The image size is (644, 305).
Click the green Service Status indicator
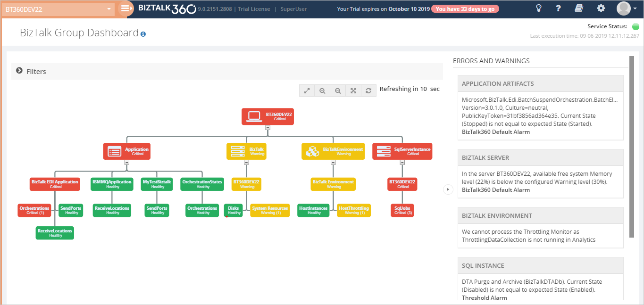(x=636, y=27)
